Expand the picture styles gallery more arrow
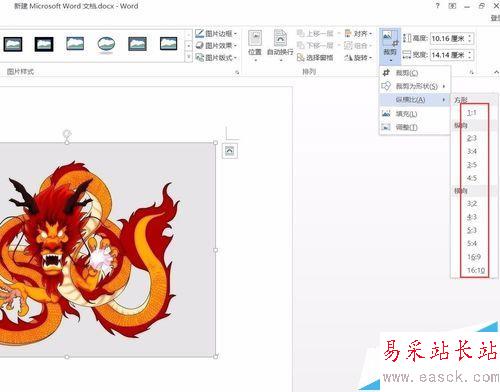This screenshot has width=500, height=392. click(x=188, y=57)
